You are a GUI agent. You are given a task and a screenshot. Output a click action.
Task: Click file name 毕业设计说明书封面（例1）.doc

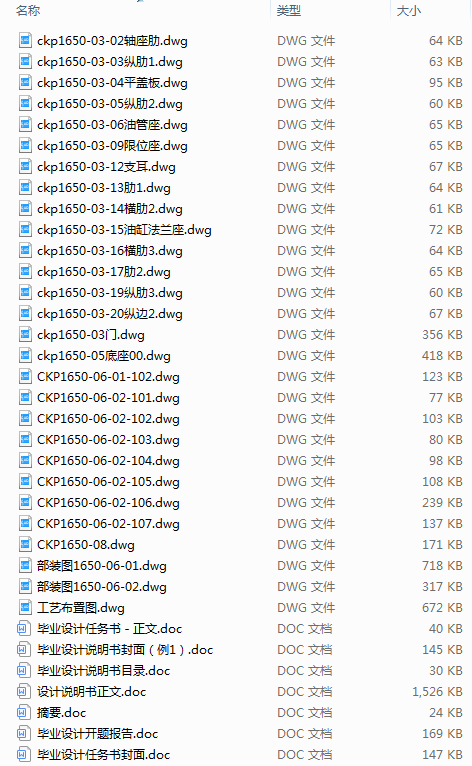tap(125, 650)
